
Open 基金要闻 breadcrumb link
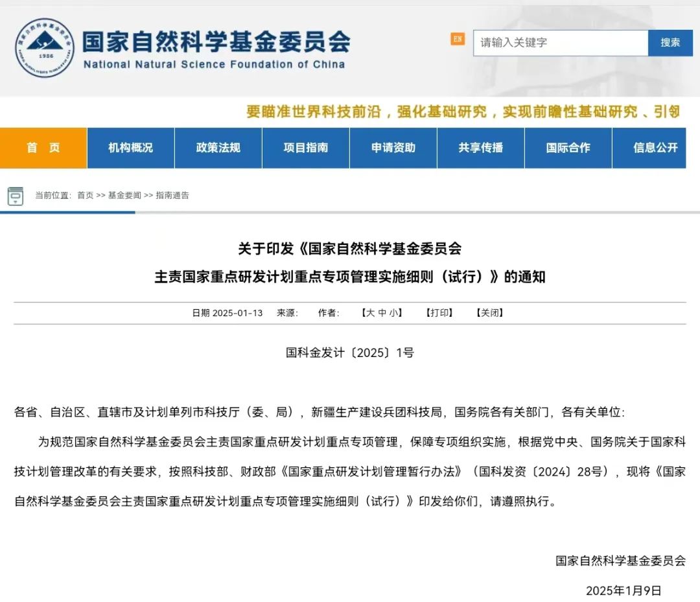point(124,196)
